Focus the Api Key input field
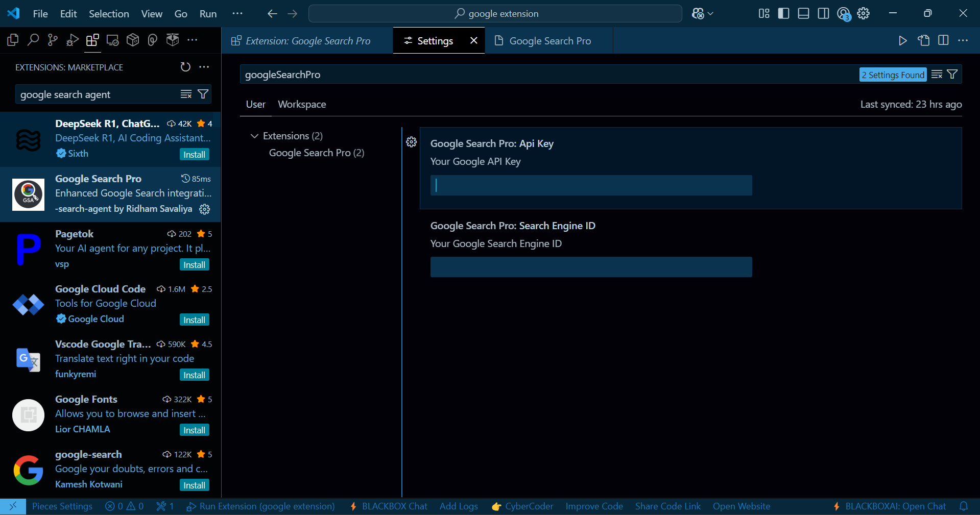The height and width of the screenshot is (515, 980). pos(591,185)
